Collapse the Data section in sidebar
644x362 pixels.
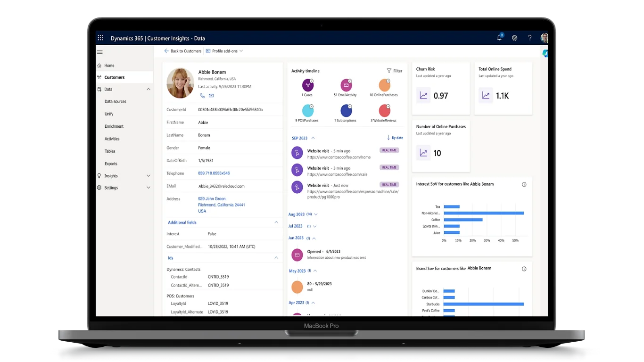click(x=148, y=89)
